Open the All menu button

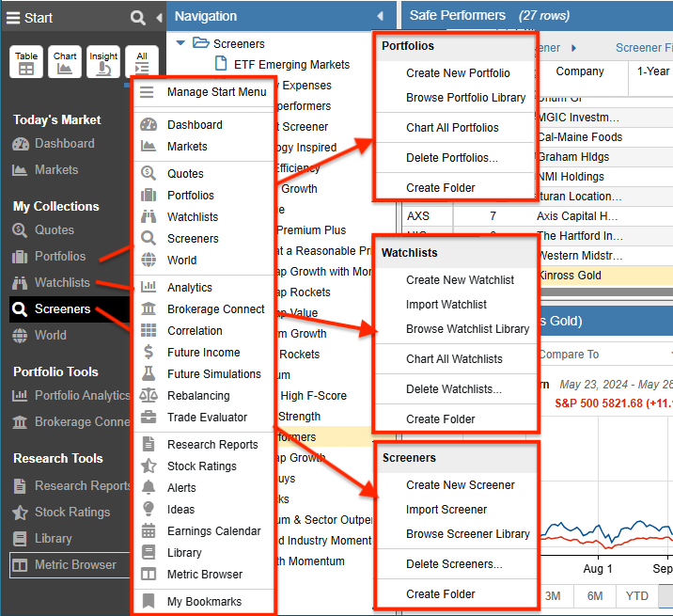pyautogui.click(x=142, y=62)
